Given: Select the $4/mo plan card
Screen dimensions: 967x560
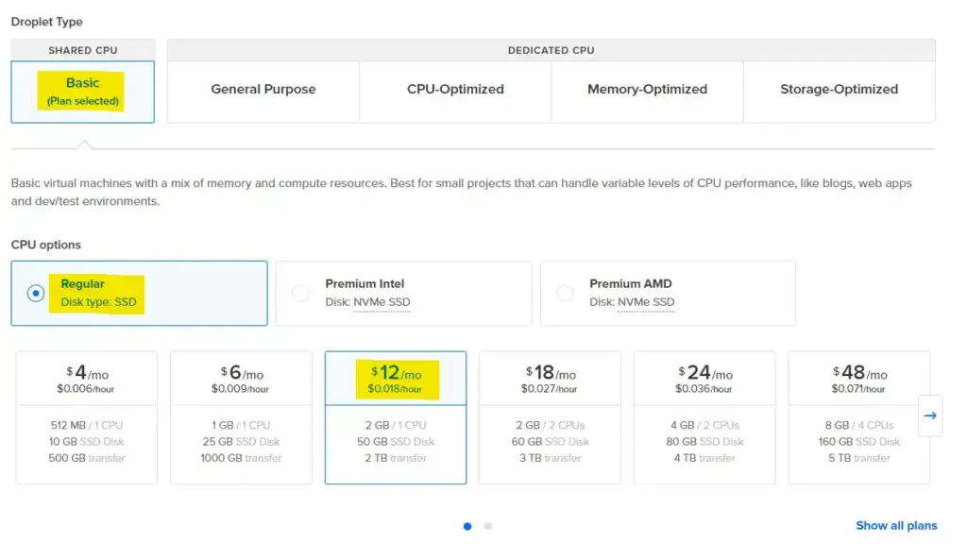Looking at the screenshot, I should tap(87, 417).
